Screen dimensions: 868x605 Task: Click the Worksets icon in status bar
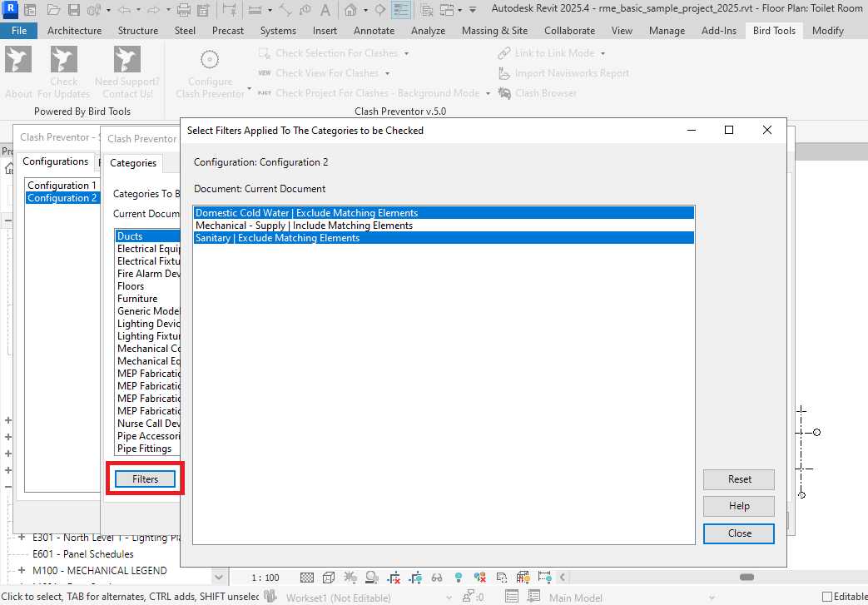(x=270, y=597)
